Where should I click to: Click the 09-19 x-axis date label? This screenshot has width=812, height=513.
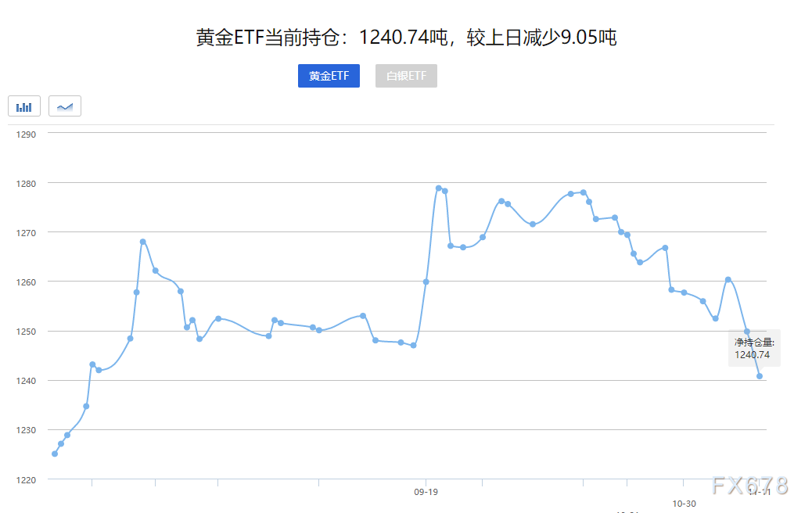pyautogui.click(x=426, y=493)
